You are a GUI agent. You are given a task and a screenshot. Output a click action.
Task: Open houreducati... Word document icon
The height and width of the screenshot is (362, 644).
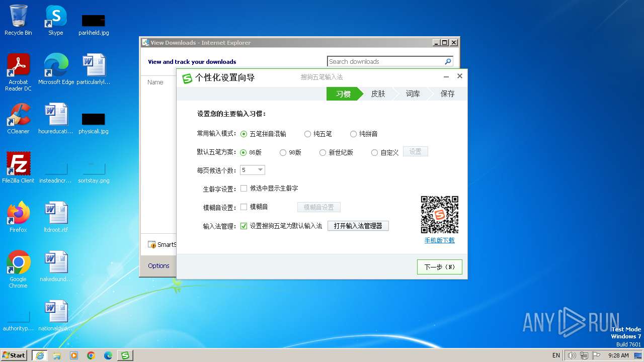click(56, 118)
